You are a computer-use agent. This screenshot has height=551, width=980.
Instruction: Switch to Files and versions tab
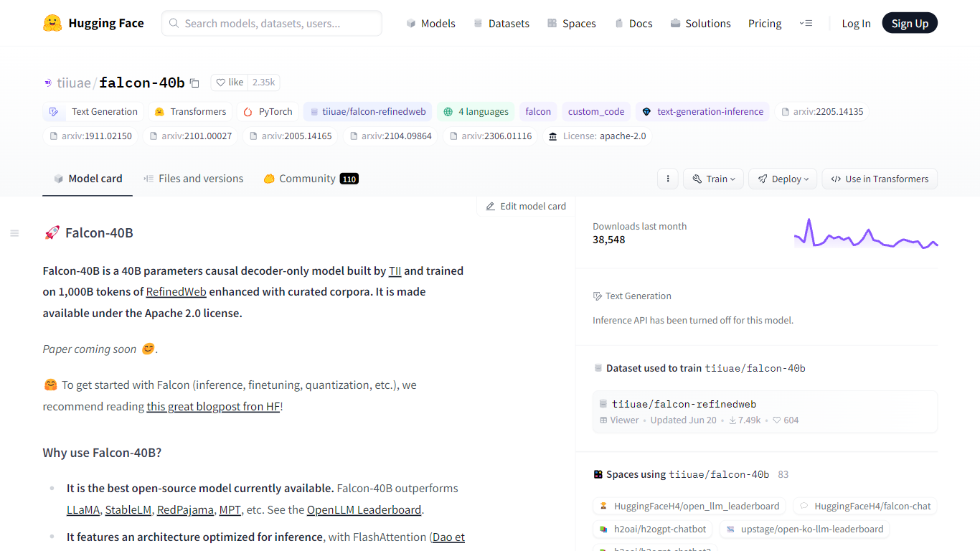pyautogui.click(x=193, y=179)
